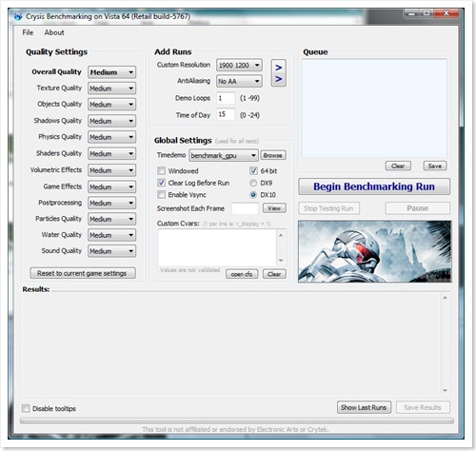The image size is (476, 451).
Task: Click inside the Custom Cvars text area
Action: 217,247
